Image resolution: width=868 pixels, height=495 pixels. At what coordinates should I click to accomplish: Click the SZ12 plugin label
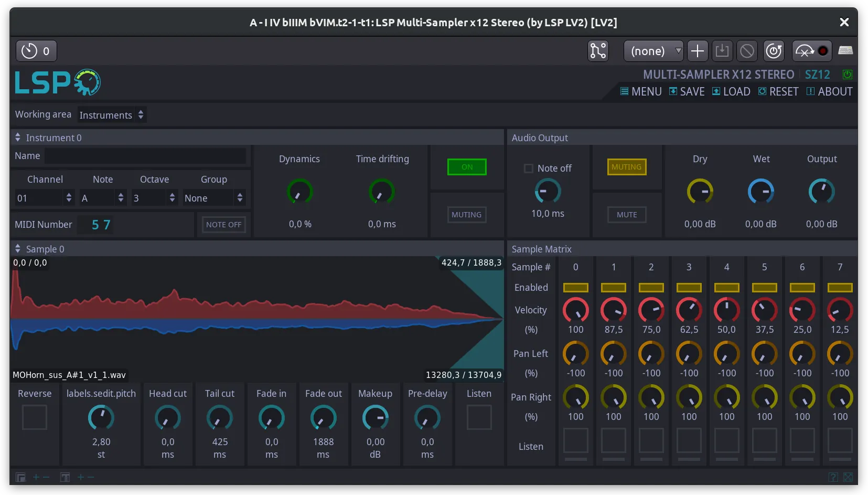pyautogui.click(x=818, y=75)
